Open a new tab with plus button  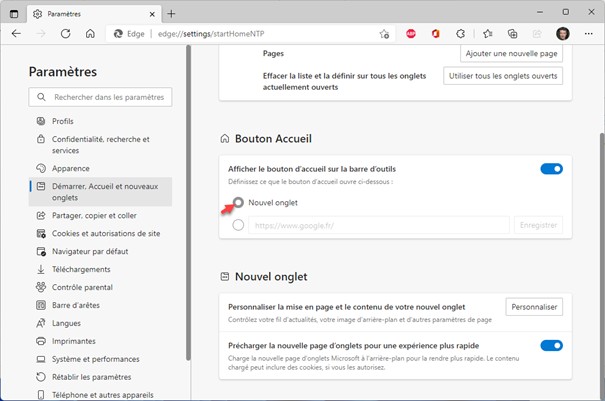pos(171,14)
